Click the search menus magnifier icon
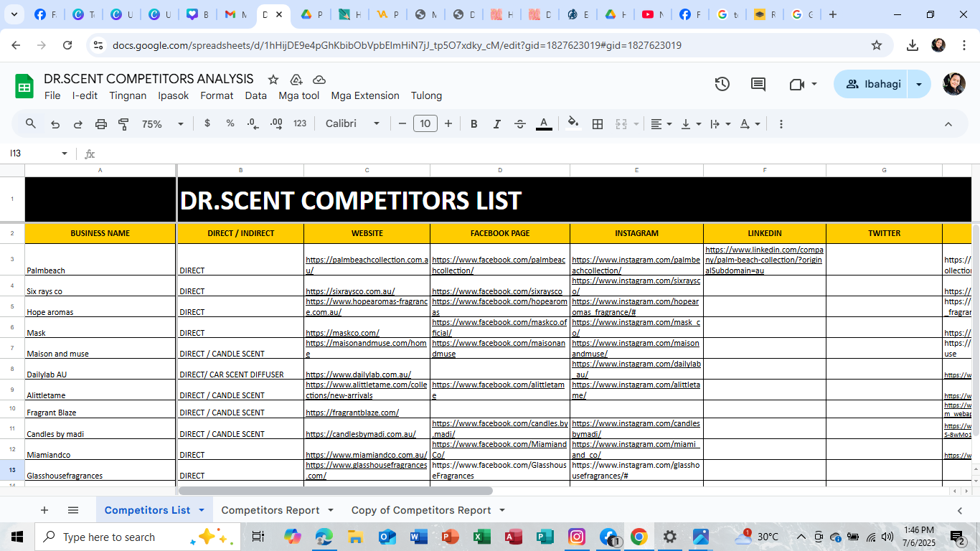 (31, 123)
